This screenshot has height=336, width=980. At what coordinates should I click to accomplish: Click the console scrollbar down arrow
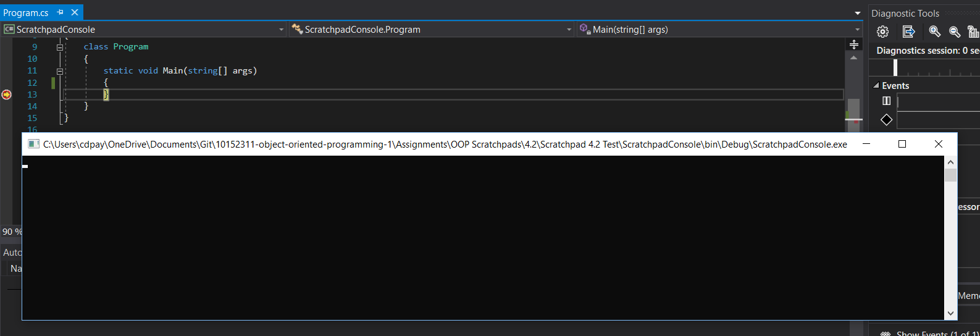pos(950,313)
